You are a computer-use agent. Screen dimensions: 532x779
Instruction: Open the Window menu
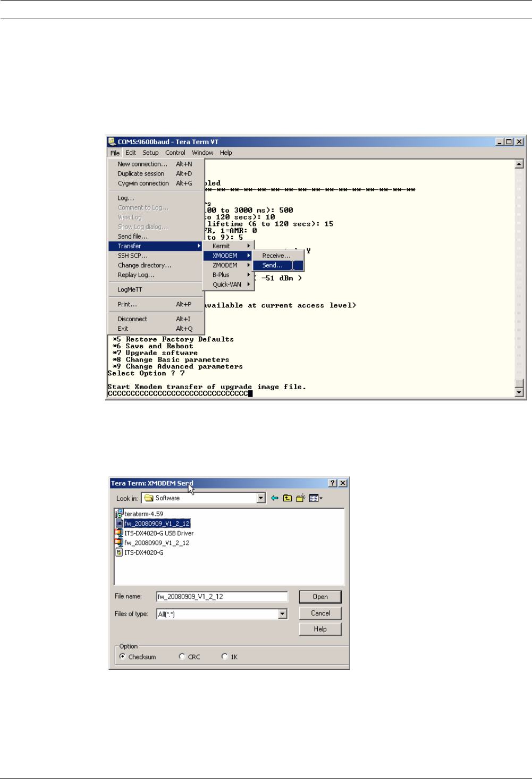pos(202,153)
